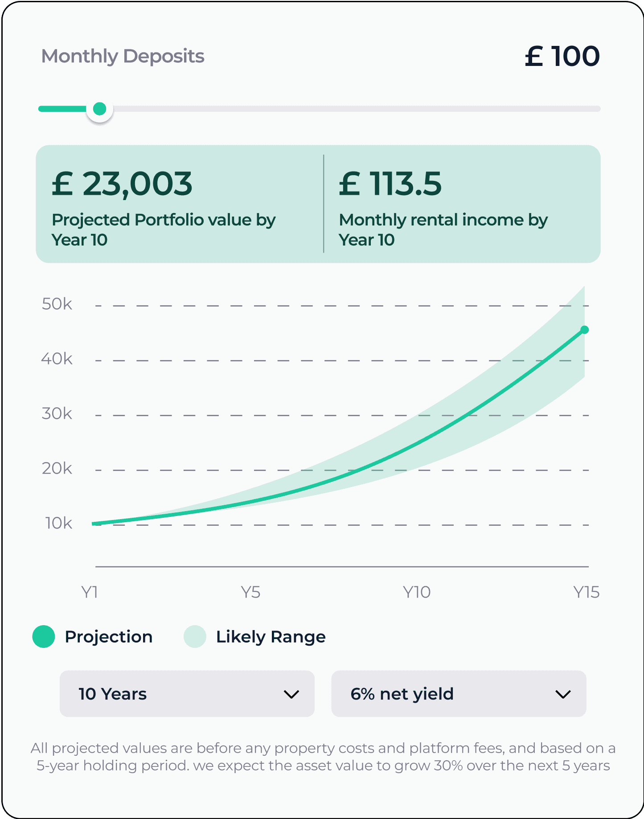Open the 6% net yield dropdown
The height and width of the screenshot is (819, 644).
tap(459, 693)
